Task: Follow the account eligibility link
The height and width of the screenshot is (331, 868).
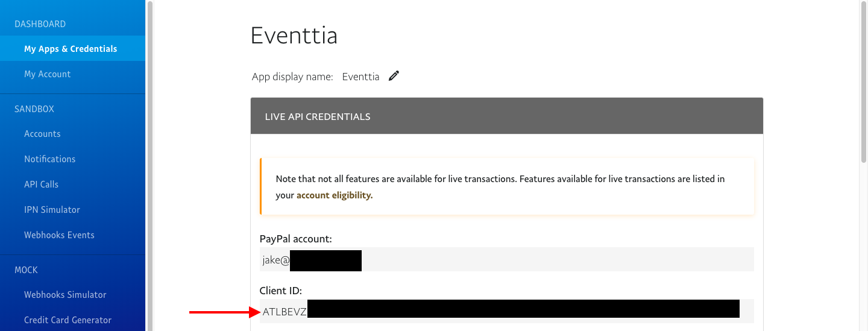Action: 335,195
